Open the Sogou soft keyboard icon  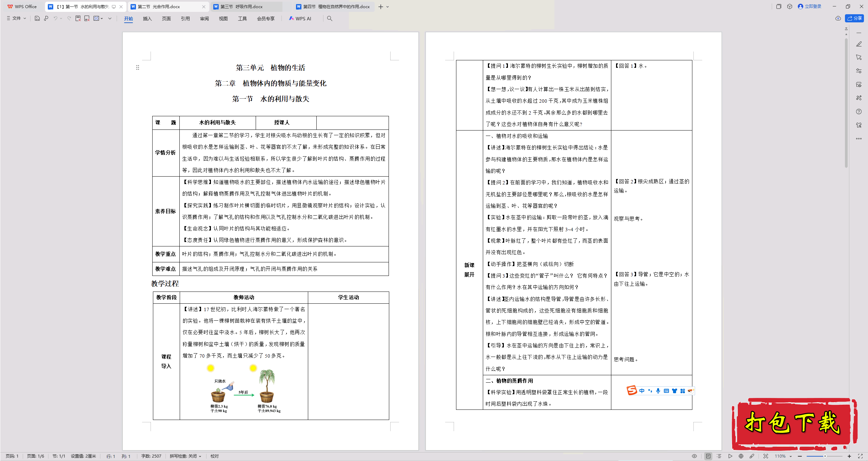666,391
